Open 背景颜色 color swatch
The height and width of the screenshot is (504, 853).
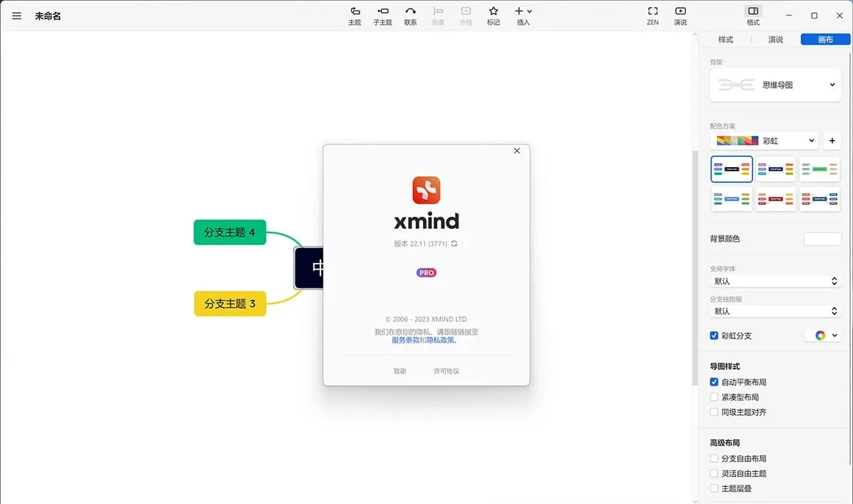point(822,239)
